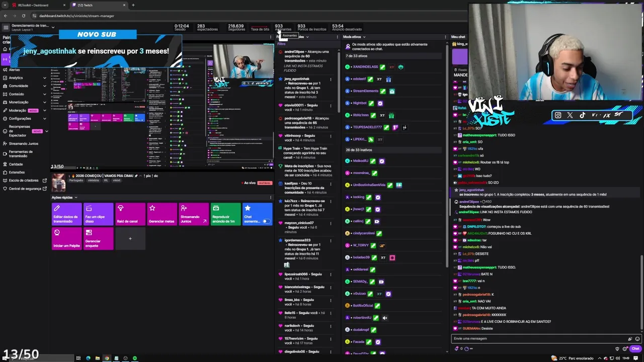Open a new browser tab
This screenshot has height=362, width=644.
pos(133,5)
